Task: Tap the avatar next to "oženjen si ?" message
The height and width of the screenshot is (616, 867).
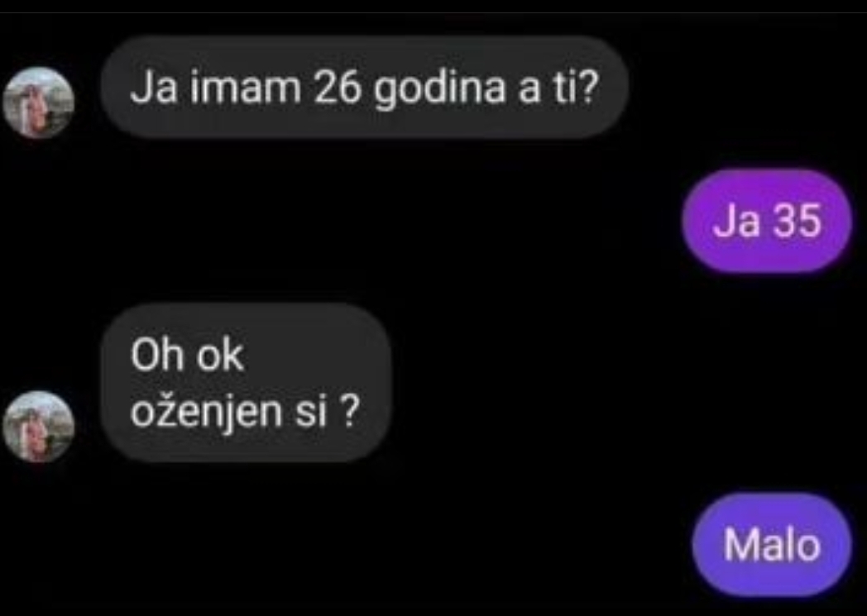Action: 38,426
